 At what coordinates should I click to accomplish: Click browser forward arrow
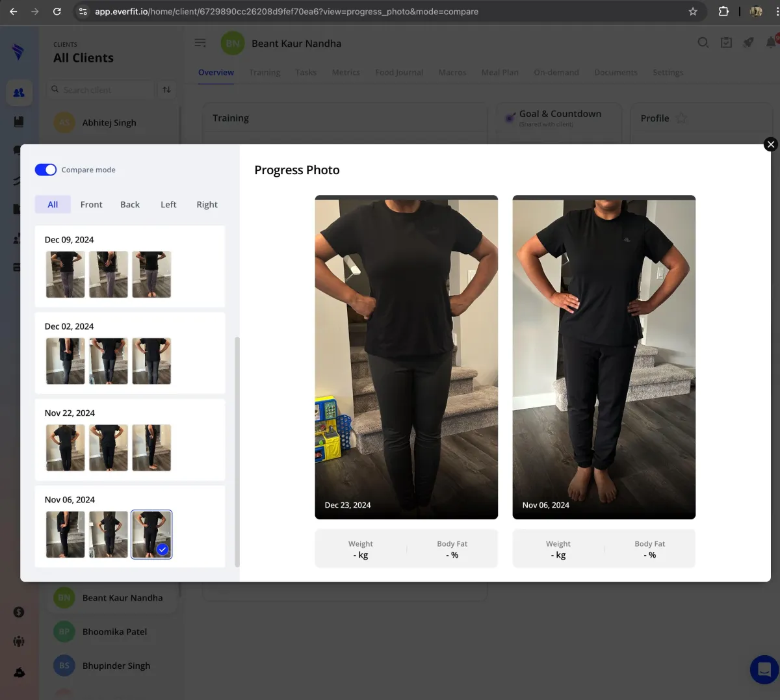(35, 11)
